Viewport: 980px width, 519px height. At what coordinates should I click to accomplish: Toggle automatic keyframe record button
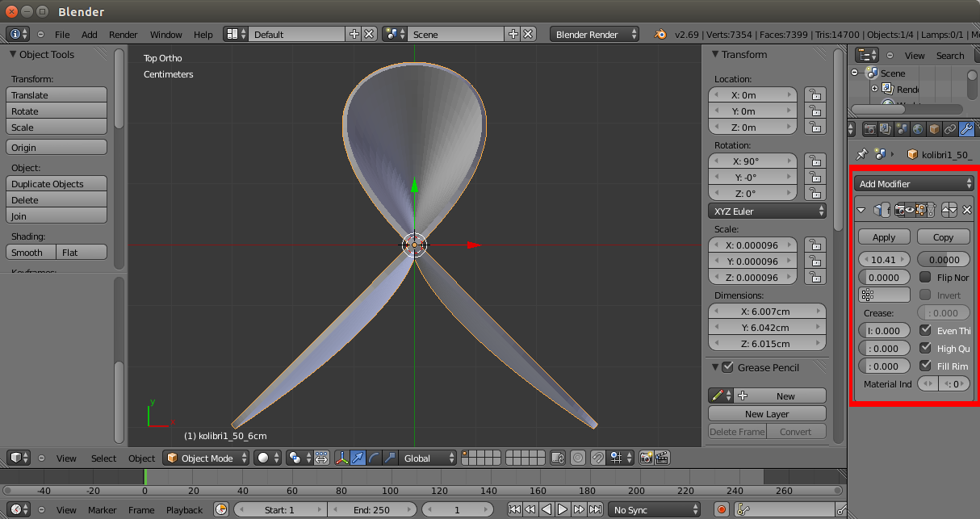(x=721, y=510)
